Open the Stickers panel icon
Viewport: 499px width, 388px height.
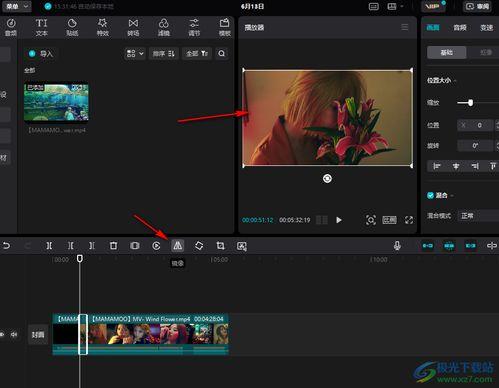pos(72,27)
